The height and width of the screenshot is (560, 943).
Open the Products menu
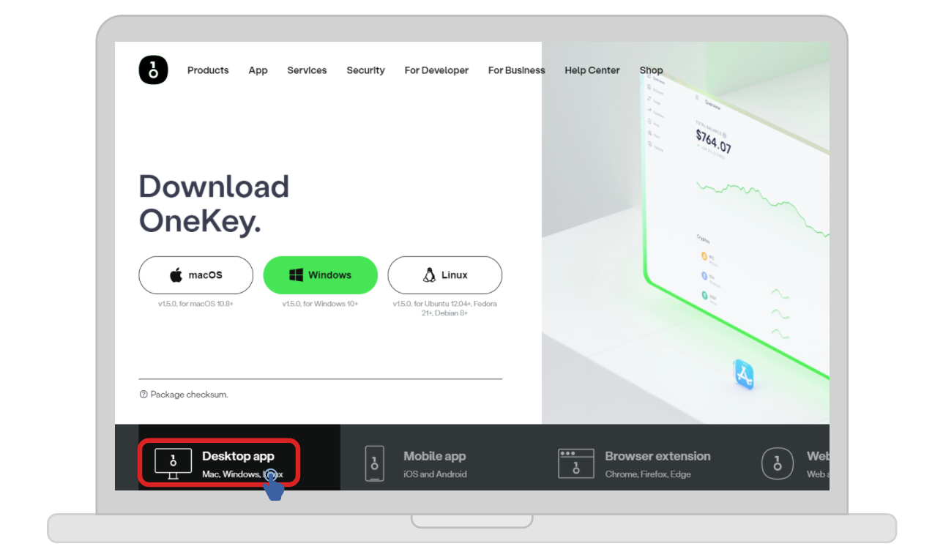208,70
